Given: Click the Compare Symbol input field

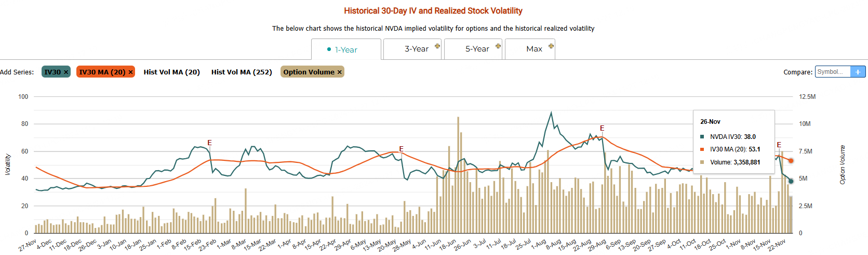Looking at the screenshot, I should tap(833, 72).
